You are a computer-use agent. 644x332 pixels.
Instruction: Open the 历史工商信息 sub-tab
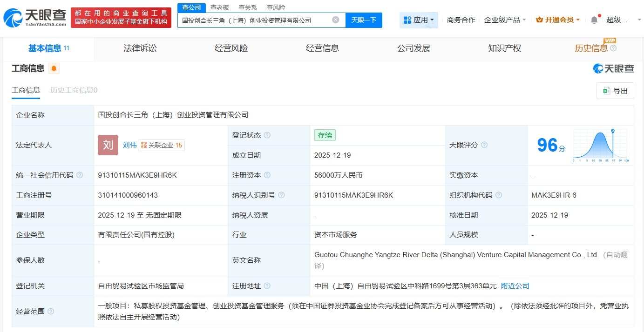[74, 90]
